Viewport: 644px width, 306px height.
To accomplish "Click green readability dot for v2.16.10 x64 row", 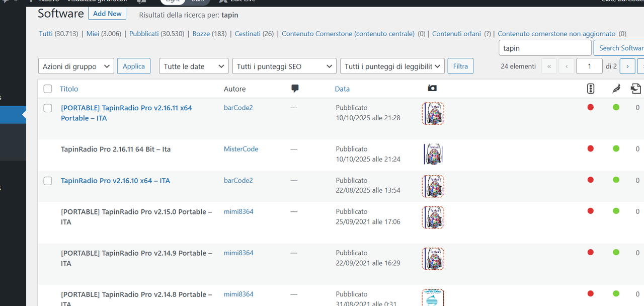I will coord(616,180).
